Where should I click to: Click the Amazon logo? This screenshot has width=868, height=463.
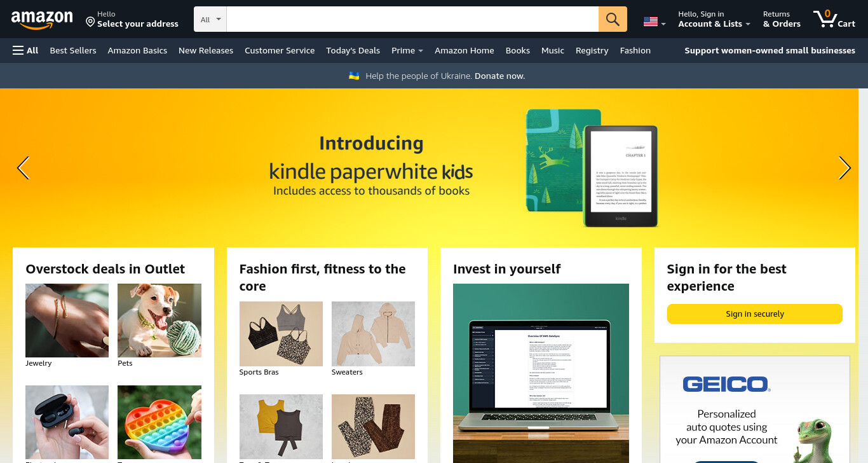[42, 20]
